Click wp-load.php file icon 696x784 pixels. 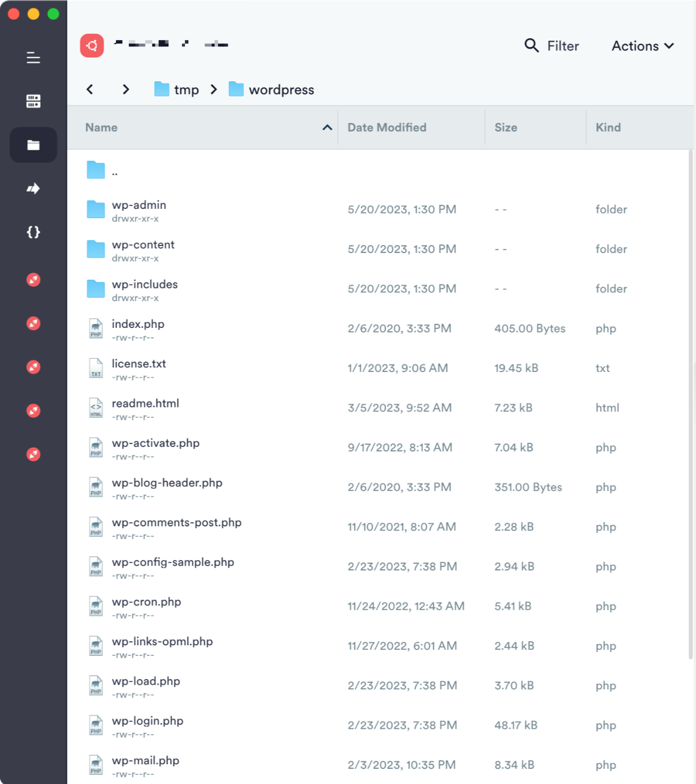pyautogui.click(x=96, y=685)
